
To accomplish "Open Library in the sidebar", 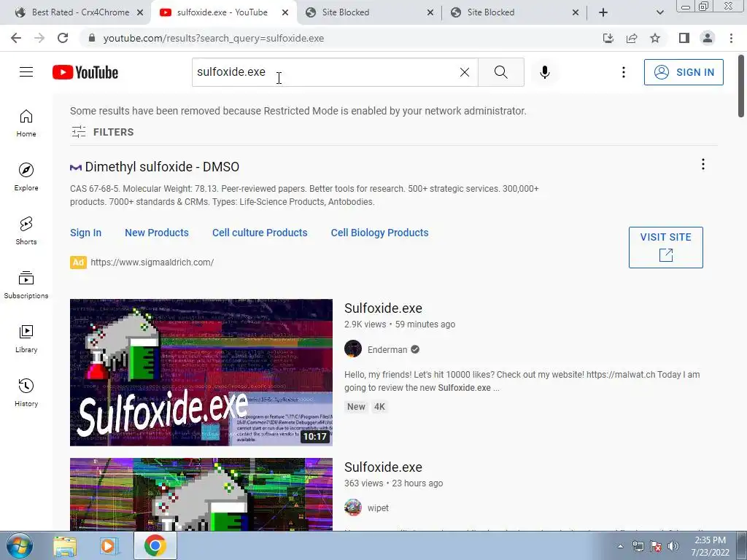I will (x=26, y=338).
